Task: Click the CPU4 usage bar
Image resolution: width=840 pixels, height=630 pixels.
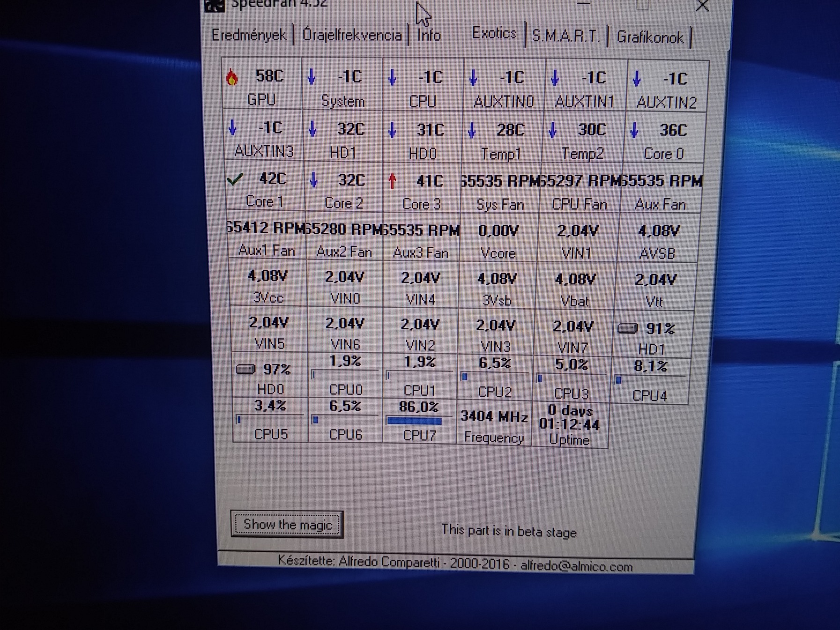Action: coord(650,380)
